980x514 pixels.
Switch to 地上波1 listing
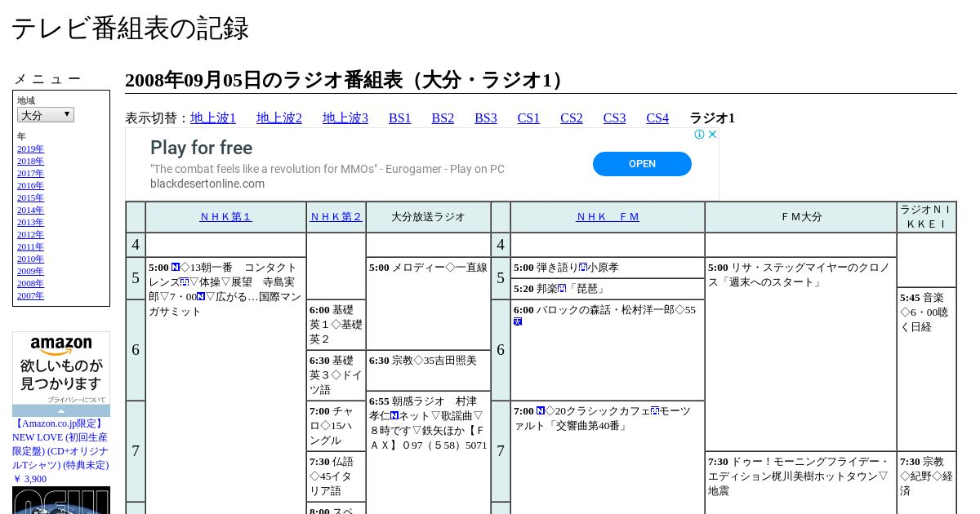[213, 118]
